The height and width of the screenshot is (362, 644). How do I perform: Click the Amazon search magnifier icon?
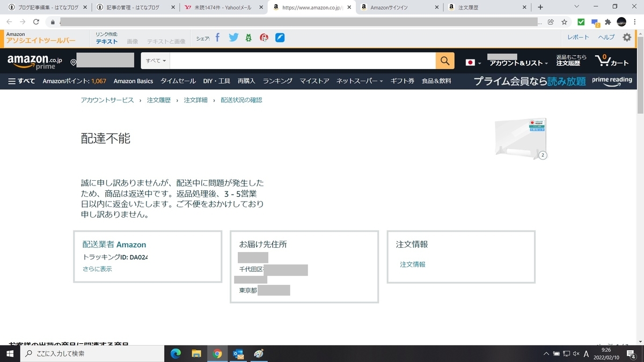click(x=444, y=61)
